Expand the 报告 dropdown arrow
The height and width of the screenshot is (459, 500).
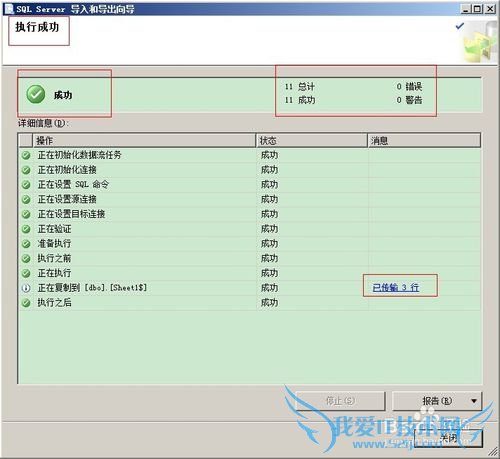[x=474, y=401]
